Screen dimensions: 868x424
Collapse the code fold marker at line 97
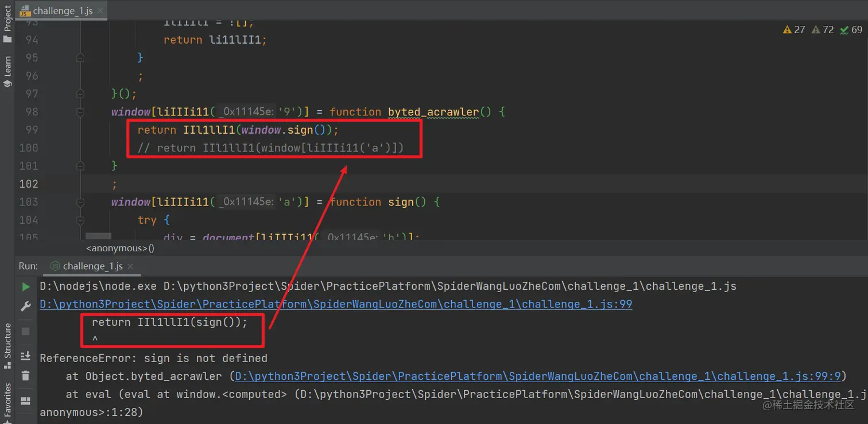pyautogui.click(x=80, y=94)
